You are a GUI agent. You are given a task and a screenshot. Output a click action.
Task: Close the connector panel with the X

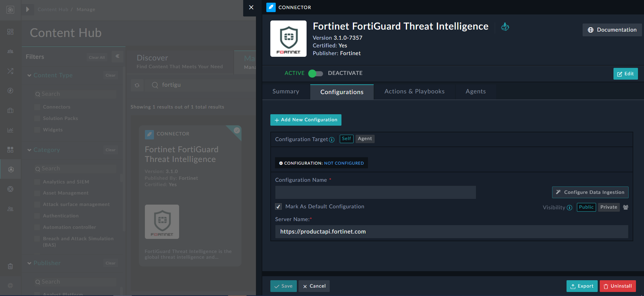[x=251, y=7]
